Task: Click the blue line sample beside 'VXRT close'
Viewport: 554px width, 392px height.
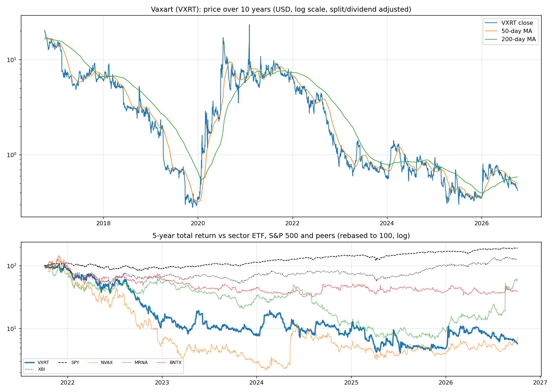Action: click(x=492, y=23)
